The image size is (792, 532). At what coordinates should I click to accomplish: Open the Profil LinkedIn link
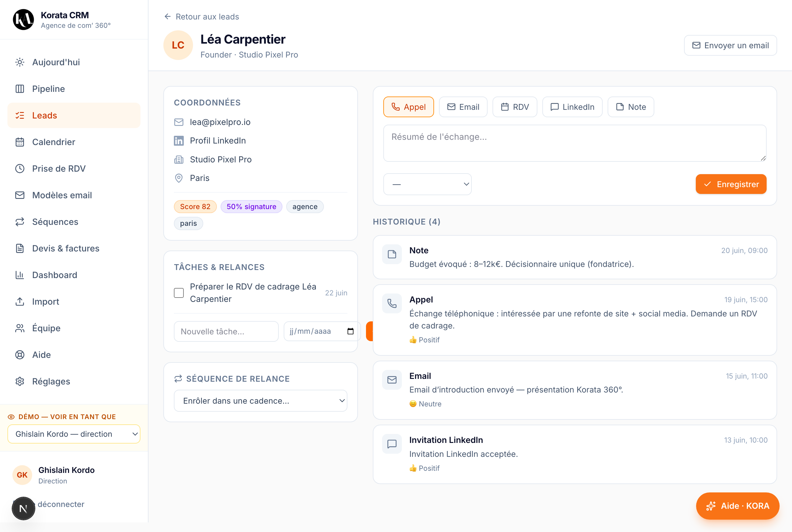[218, 140]
